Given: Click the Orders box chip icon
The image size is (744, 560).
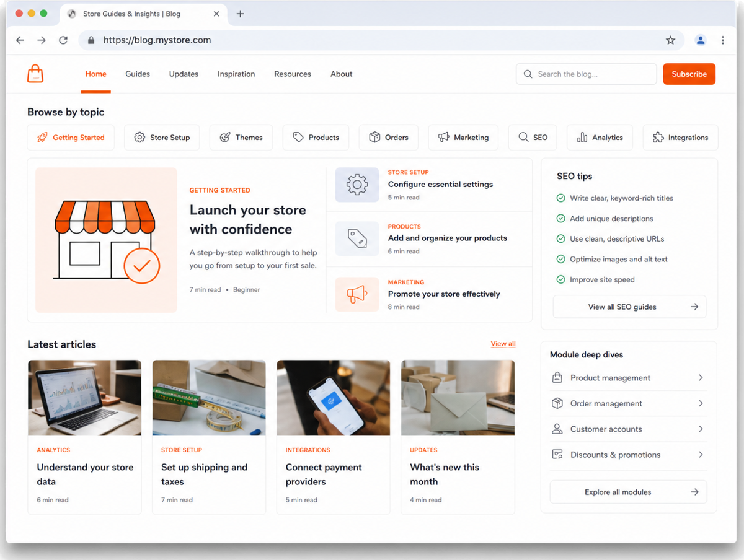Looking at the screenshot, I should (374, 138).
